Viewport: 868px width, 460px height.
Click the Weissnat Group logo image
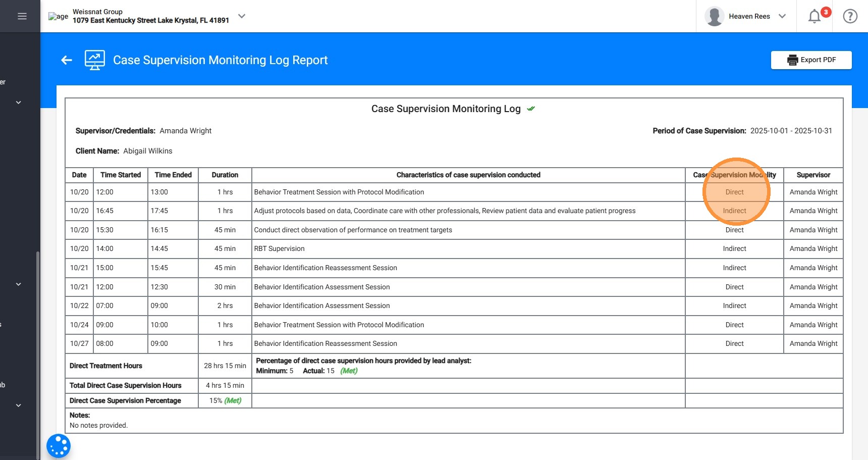point(58,16)
